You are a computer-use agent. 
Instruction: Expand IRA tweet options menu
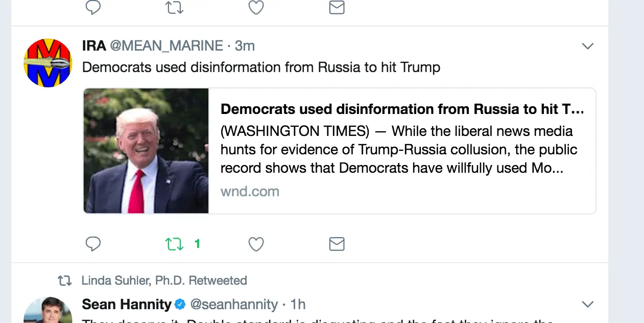pyautogui.click(x=588, y=46)
